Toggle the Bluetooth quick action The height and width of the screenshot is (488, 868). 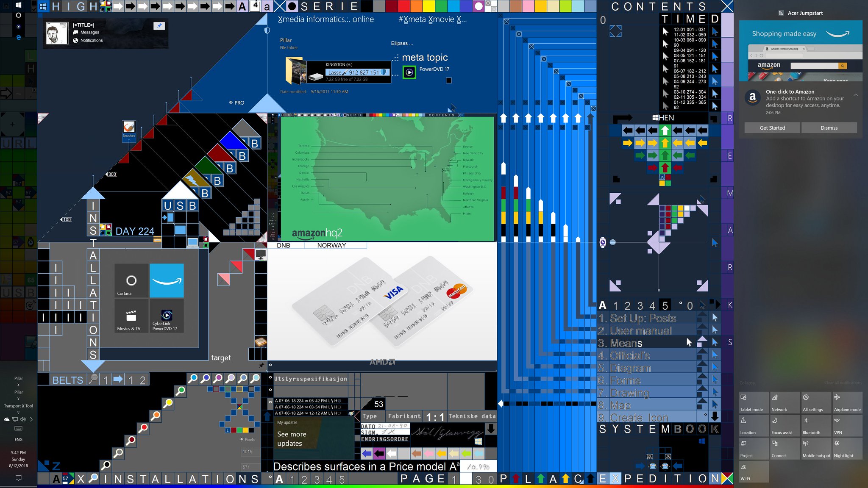(x=816, y=425)
